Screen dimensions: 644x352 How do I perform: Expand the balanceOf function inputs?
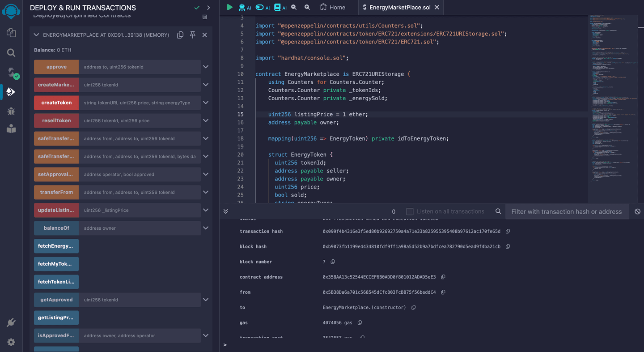click(x=206, y=228)
